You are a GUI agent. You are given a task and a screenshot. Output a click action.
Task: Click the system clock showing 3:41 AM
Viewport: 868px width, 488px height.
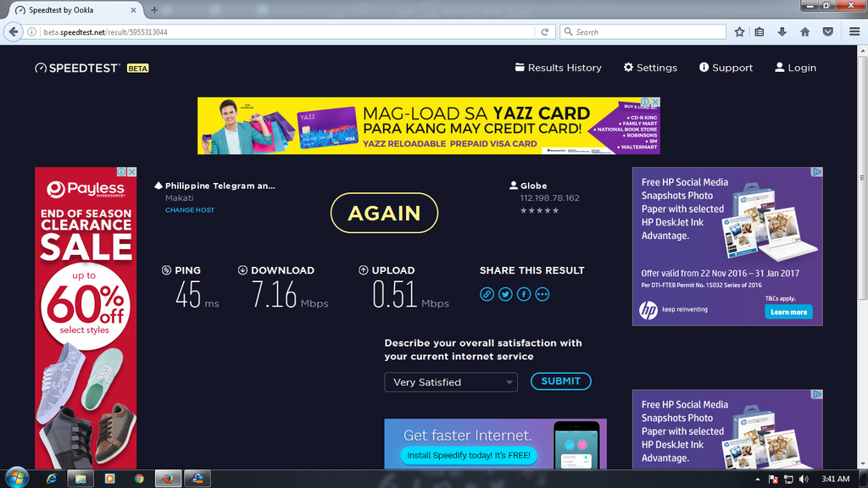[835, 480]
